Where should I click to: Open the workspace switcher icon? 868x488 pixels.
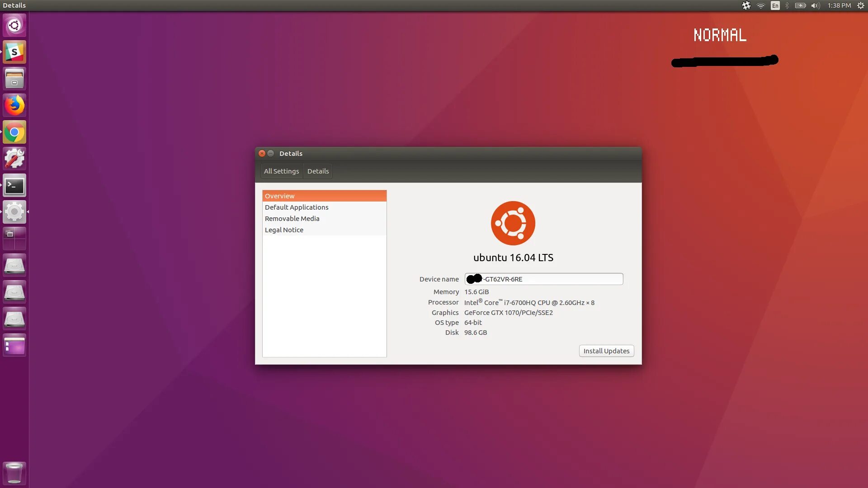14,239
